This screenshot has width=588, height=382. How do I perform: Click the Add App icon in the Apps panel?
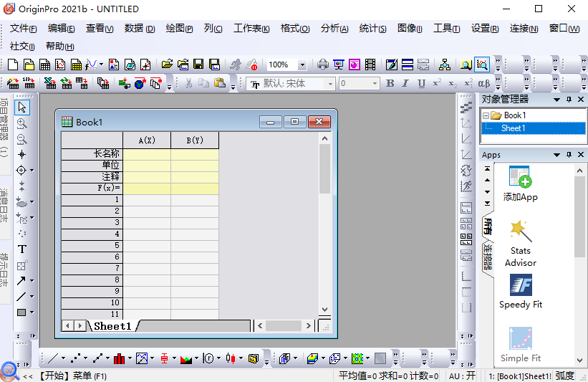[520, 176]
